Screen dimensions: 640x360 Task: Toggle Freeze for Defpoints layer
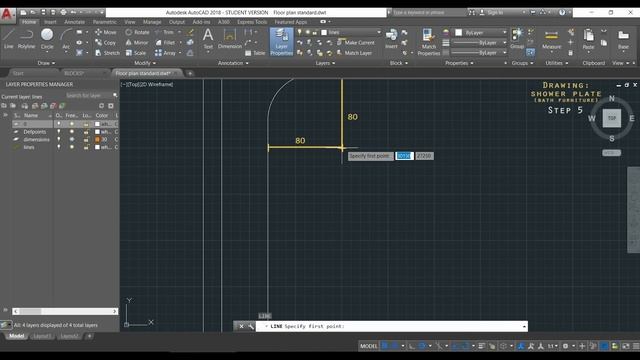point(72,132)
